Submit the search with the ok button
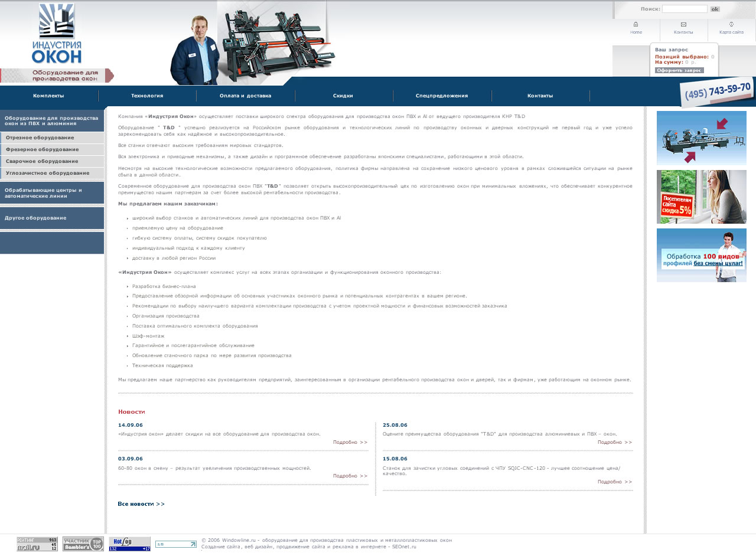This screenshot has height=556, width=756. [715, 9]
